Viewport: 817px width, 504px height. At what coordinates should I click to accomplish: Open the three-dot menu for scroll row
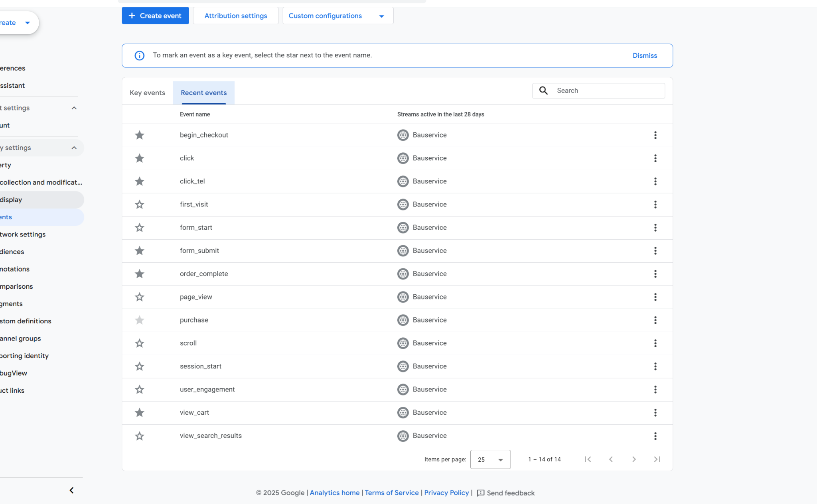[x=655, y=343]
